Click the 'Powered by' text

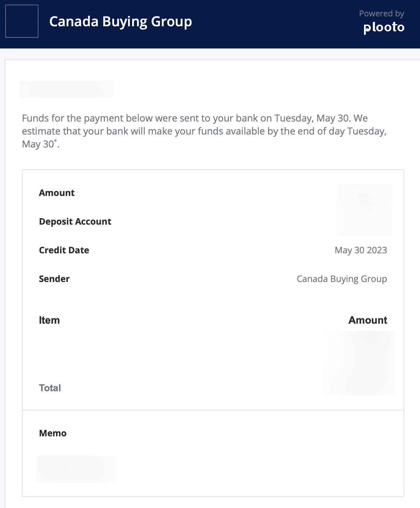tap(381, 14)
